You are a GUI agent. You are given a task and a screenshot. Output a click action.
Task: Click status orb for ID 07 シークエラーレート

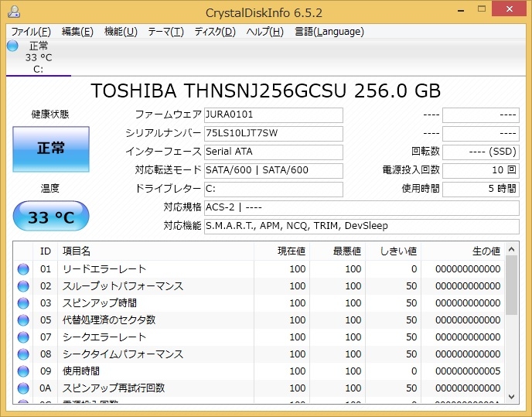pyautogui.click(x=23, y=337)
